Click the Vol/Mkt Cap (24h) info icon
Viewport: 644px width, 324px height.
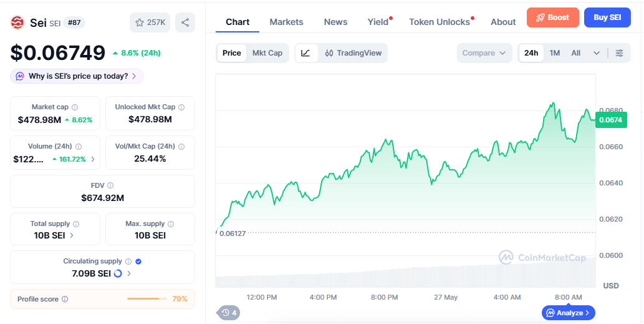click(181, 146)
